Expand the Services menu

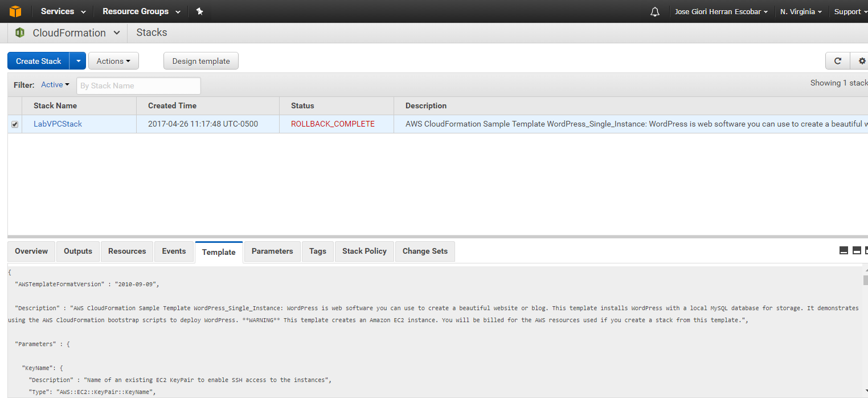63,11
